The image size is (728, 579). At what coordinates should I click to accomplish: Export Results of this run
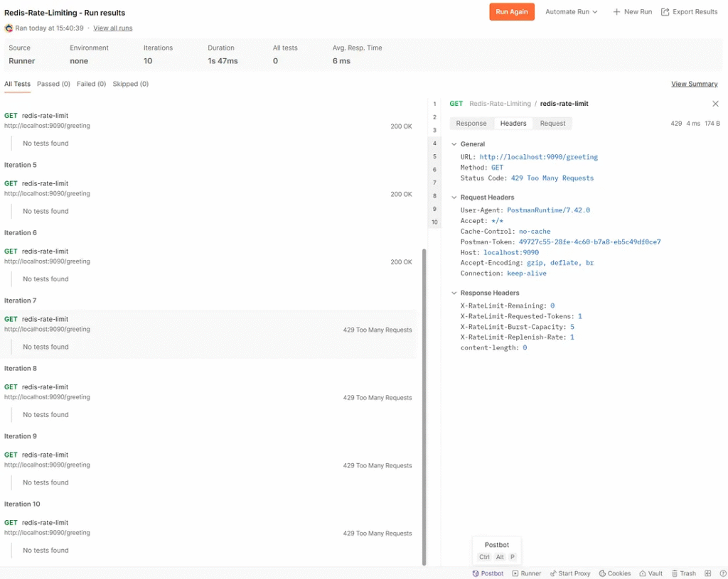tap(690, 12)
